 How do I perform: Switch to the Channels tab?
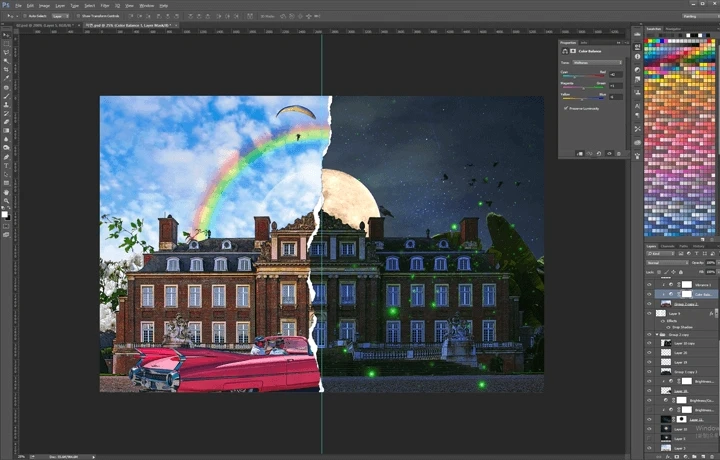point(667,246)
